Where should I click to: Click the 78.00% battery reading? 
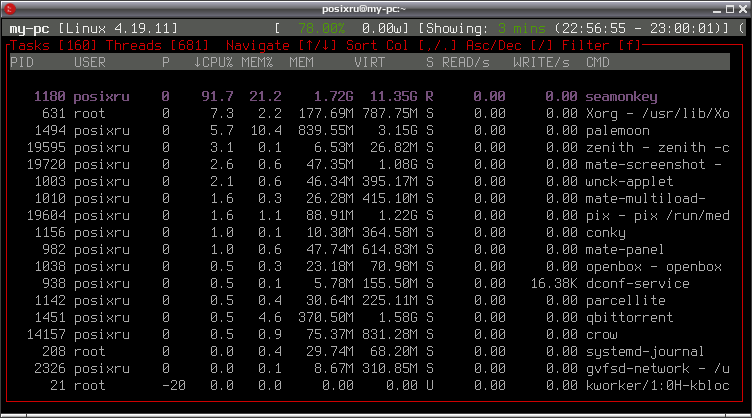pyautogui.click(x=321, y=29)
